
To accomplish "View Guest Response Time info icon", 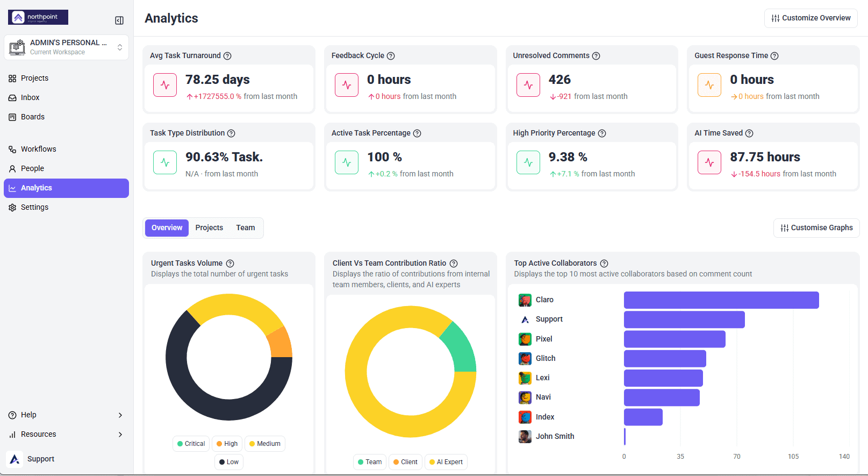I will (x=774, y=56).
